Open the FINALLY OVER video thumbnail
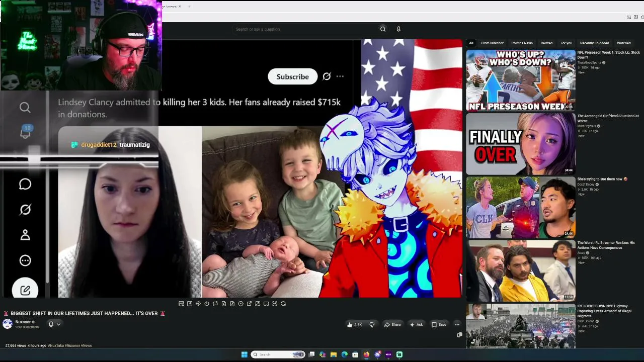Image resolution: width=644 pixels, height=362 pixels. pyautogui.click(x=520, y=143)
